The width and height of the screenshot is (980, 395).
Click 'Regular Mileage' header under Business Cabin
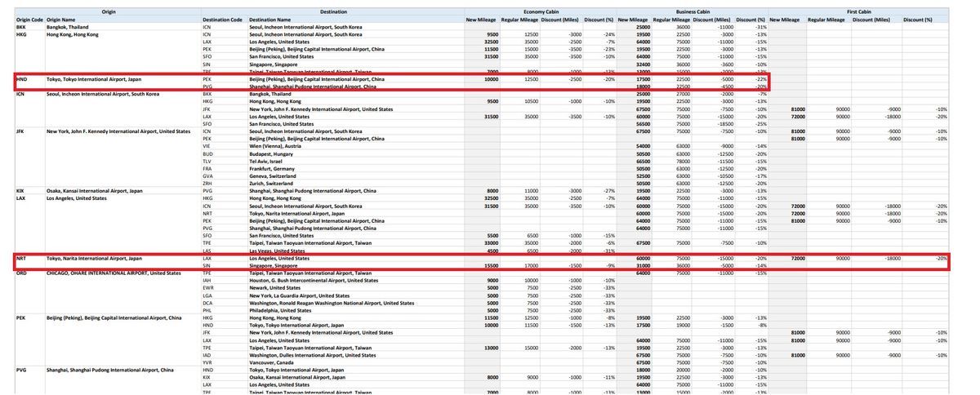click(x=671, y=19)
